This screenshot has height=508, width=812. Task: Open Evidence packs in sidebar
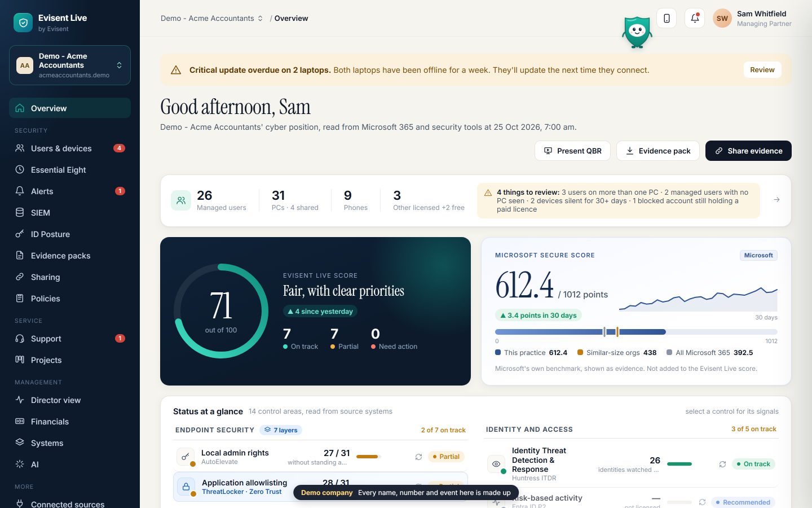70,256
